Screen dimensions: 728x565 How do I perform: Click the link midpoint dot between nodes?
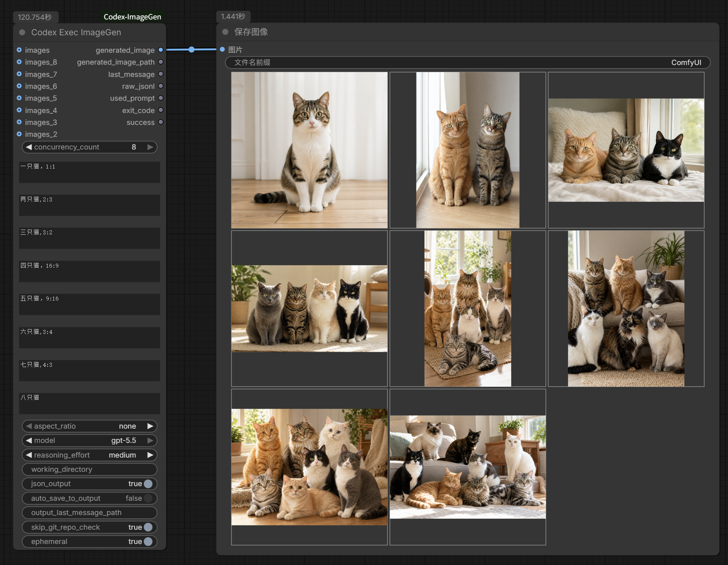tap(191, 50)
